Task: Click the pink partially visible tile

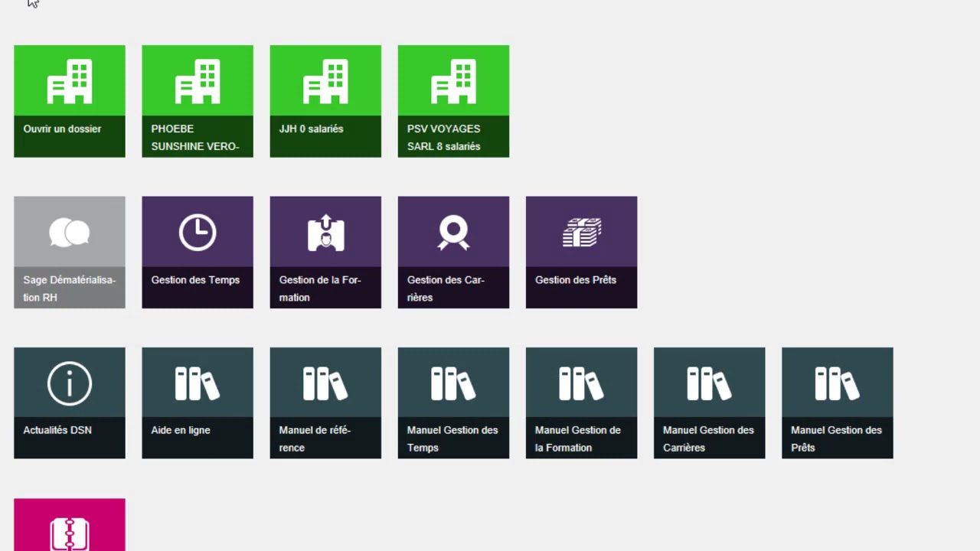Action: (x=70, y=525)
